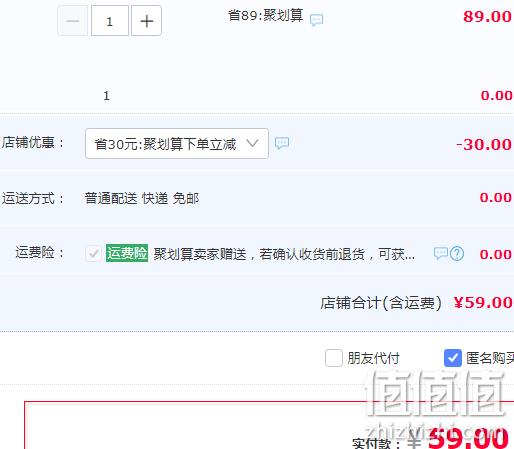The image size is (514, 449).
Task: Open the 省30元:聚划算下单立减 dropdown
Action: 177,144
